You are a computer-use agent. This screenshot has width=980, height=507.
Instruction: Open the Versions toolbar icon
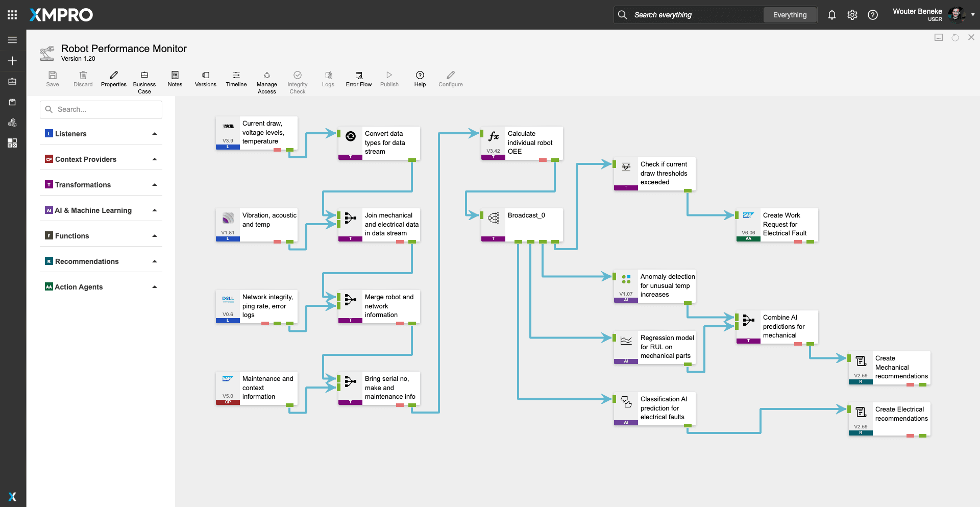(206, 76)
